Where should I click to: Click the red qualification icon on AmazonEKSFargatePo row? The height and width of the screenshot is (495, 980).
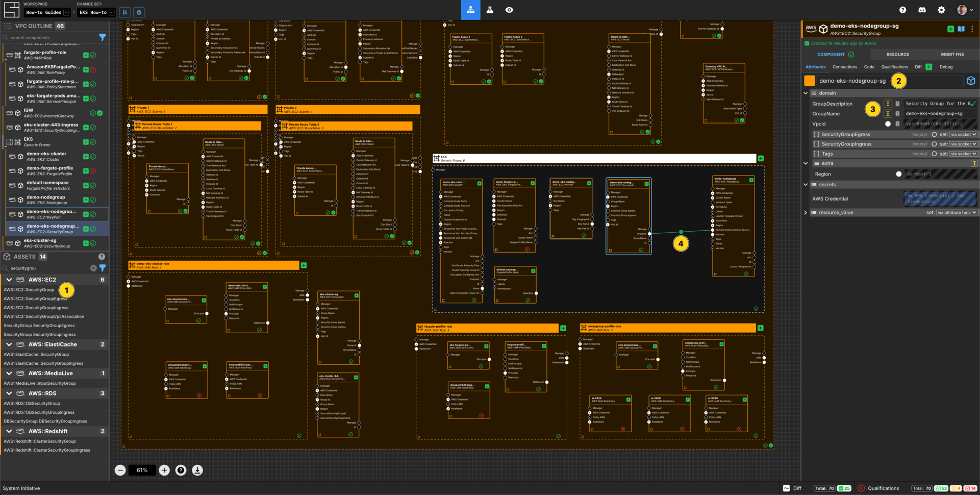(x=93, y=69)
